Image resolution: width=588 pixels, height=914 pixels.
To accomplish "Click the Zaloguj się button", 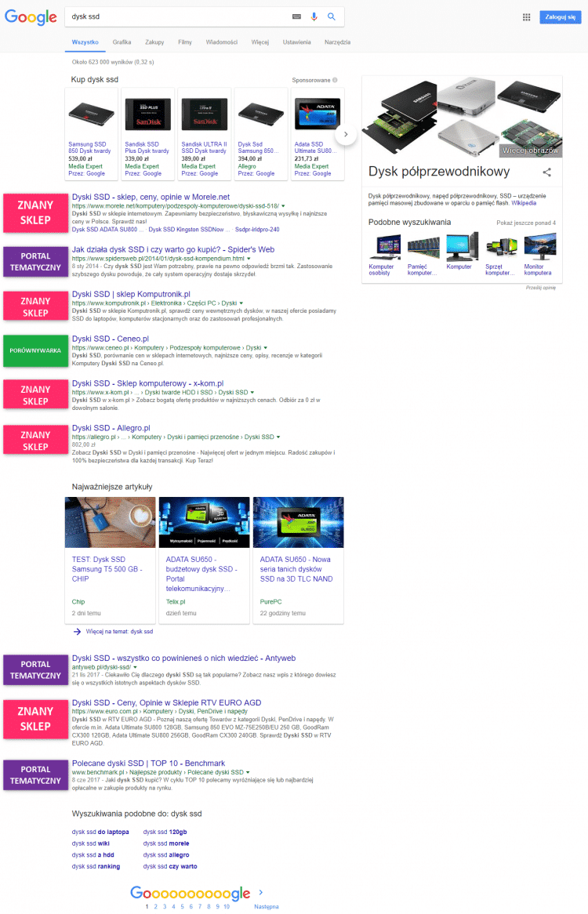I will (x=560, y=17).
